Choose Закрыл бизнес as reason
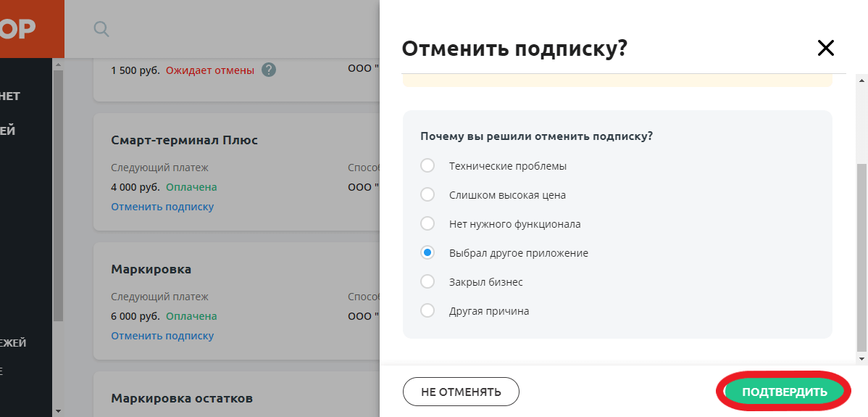This screenshot has height=417, width=868. (427, 281)
